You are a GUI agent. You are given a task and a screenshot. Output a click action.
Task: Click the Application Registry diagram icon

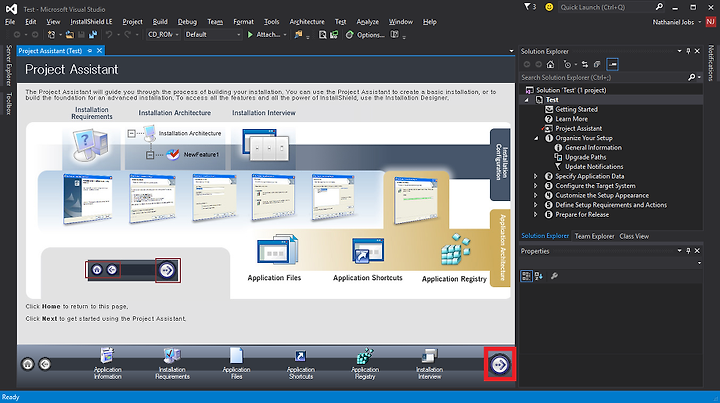click(x=456, y=250)
